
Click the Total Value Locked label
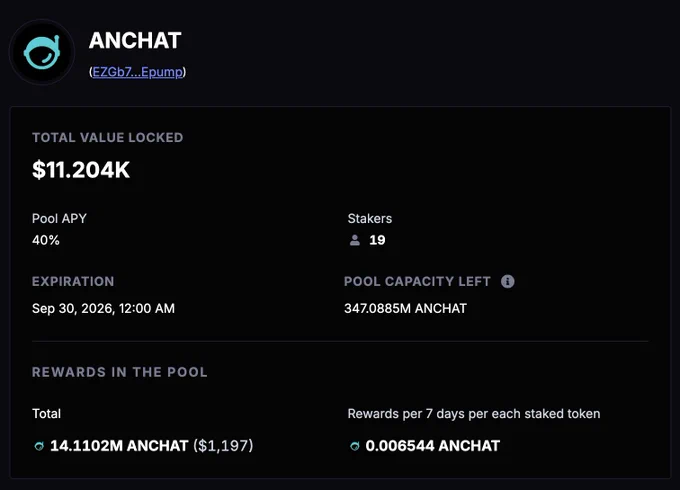(108, 137)
